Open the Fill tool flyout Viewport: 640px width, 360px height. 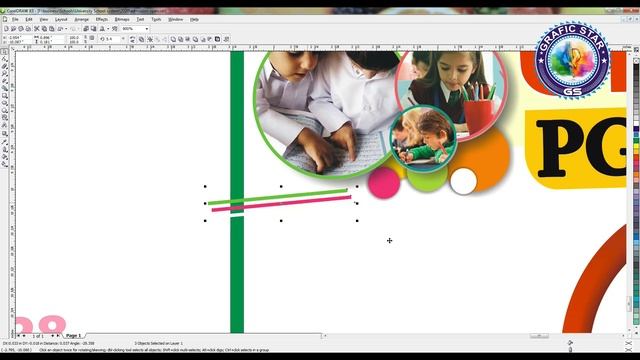4,157
